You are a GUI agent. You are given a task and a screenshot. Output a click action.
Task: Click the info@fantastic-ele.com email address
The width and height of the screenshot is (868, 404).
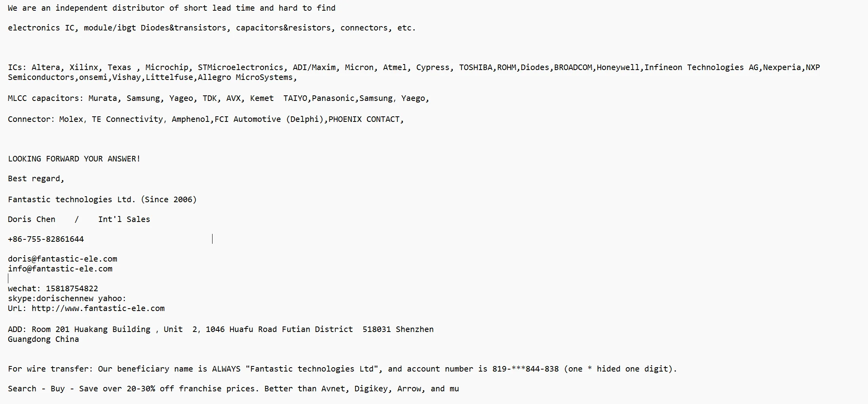point(60,269)
